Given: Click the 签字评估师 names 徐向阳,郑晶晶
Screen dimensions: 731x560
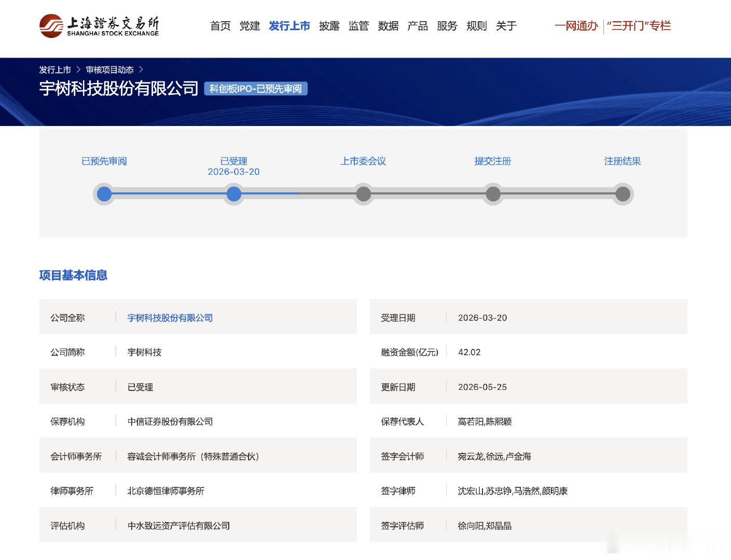Looking at the screenshot, I should [485, 526].
